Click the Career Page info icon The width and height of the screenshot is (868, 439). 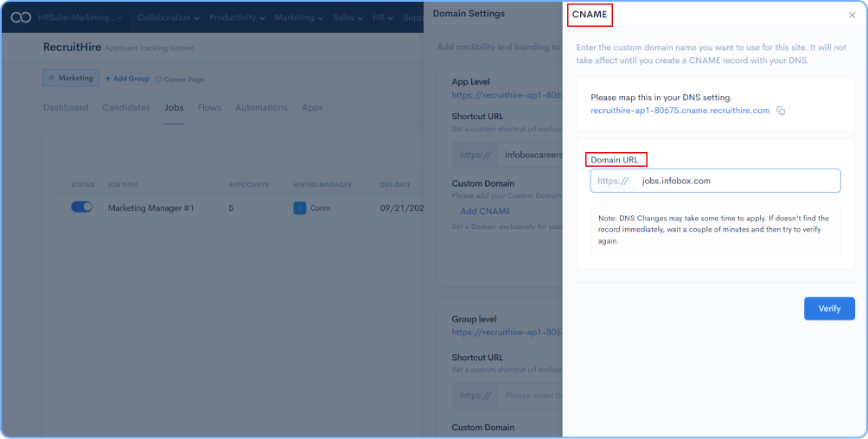(158, 79)
